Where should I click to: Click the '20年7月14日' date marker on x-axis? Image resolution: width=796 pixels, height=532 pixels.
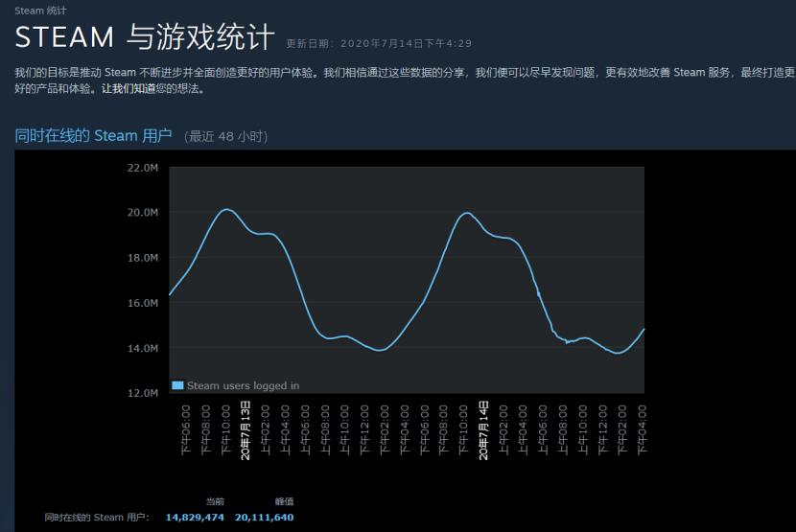[483, 430]
